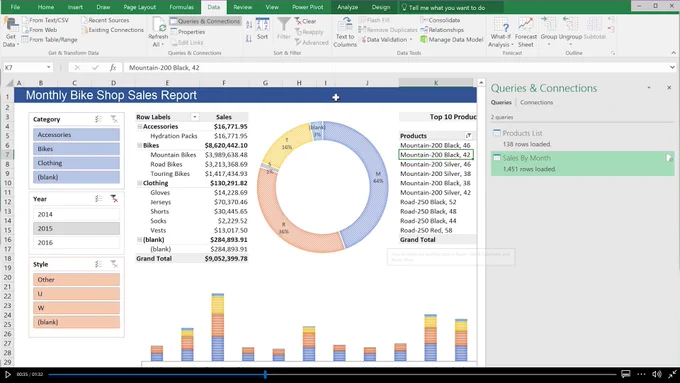Open Text to Columns wizard
The width and height of the screenshot is (680, 383).
tap(345, 32)
